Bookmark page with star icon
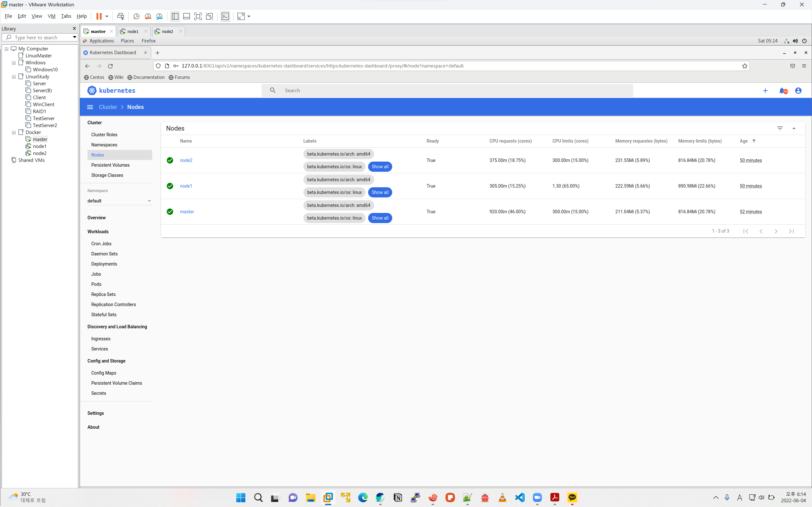 (744, 66)
